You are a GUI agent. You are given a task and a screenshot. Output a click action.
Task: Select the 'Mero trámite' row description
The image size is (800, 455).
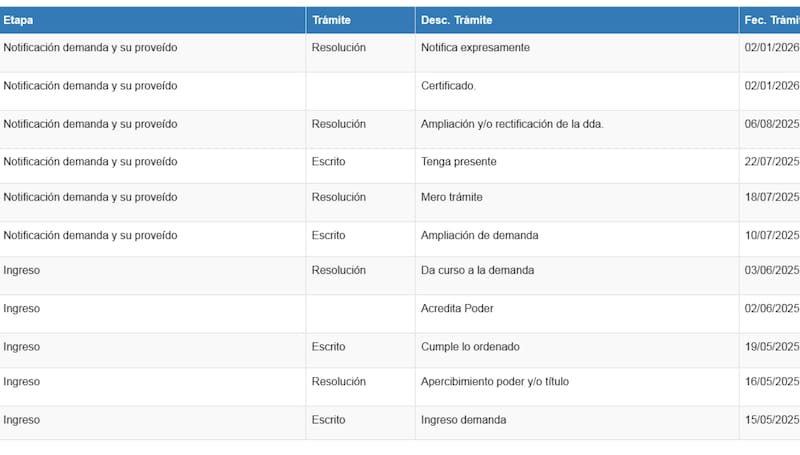[452, 197]
